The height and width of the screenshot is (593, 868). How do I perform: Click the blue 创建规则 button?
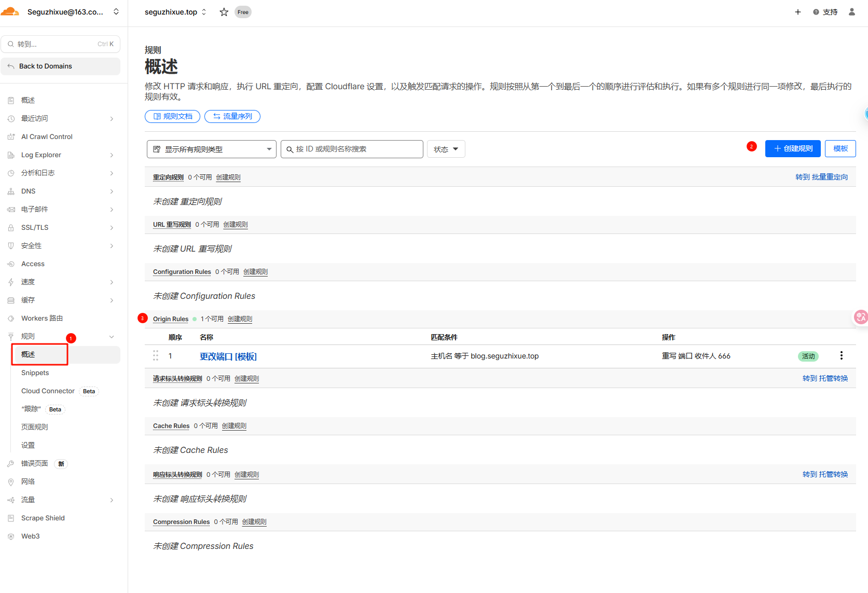tap(792, 149)
